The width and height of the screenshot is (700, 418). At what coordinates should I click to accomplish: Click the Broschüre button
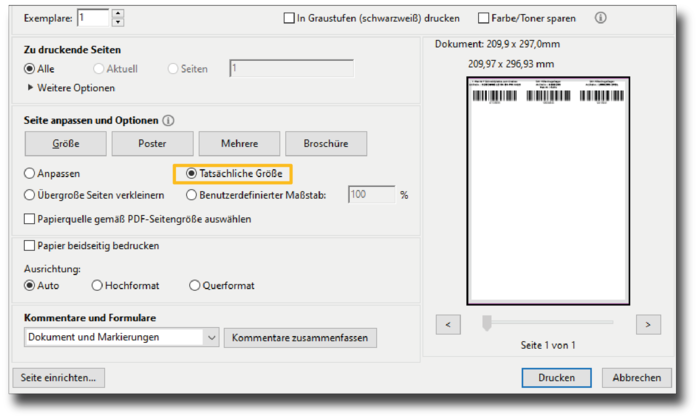coord(326,143)
